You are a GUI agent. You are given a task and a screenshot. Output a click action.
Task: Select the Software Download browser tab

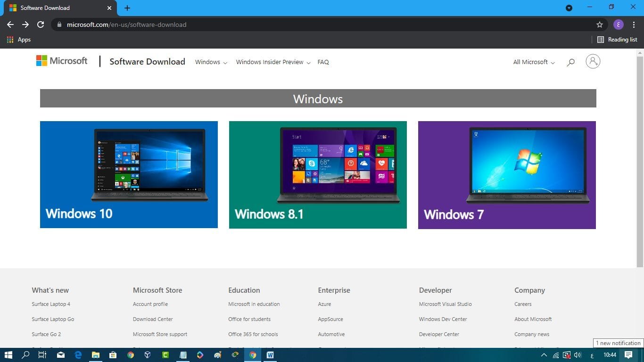(x=57, y=8)
